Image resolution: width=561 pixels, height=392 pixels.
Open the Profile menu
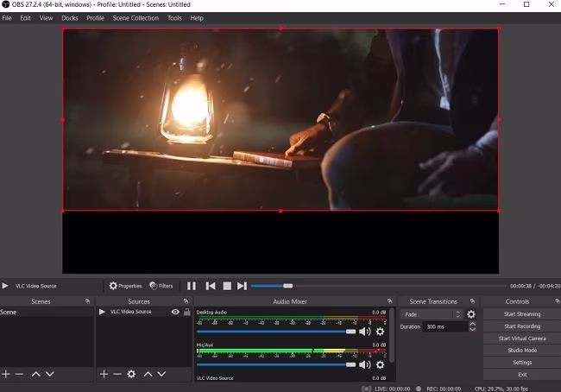point(95,18)
